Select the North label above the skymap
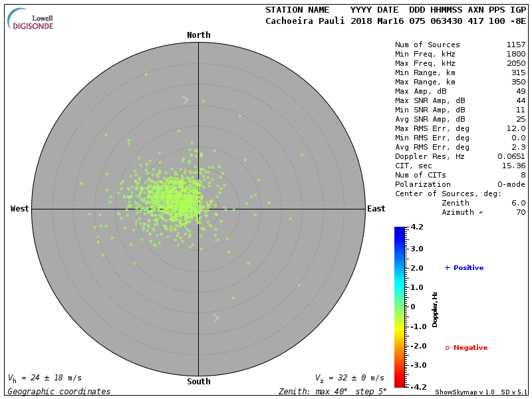 [198, 35]
